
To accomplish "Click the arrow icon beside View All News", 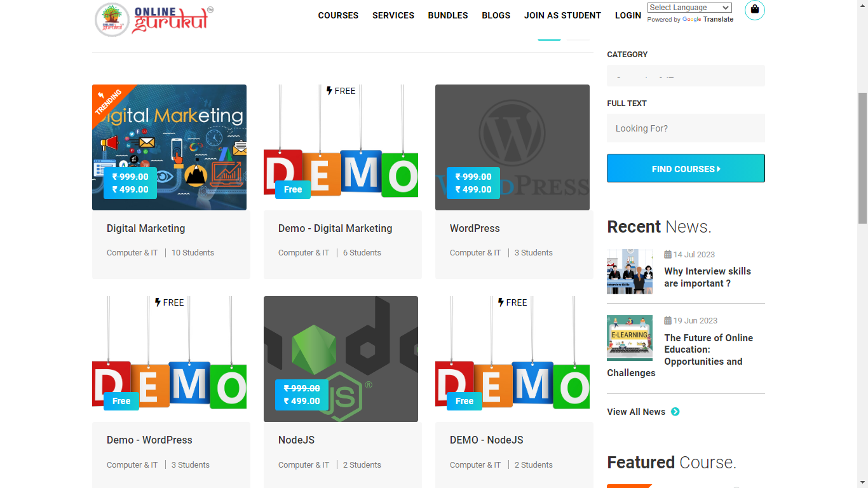I will [x=675, y=412].
